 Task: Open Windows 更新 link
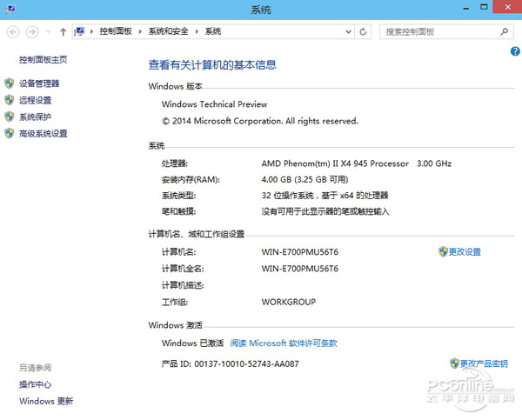coord(46,401)
